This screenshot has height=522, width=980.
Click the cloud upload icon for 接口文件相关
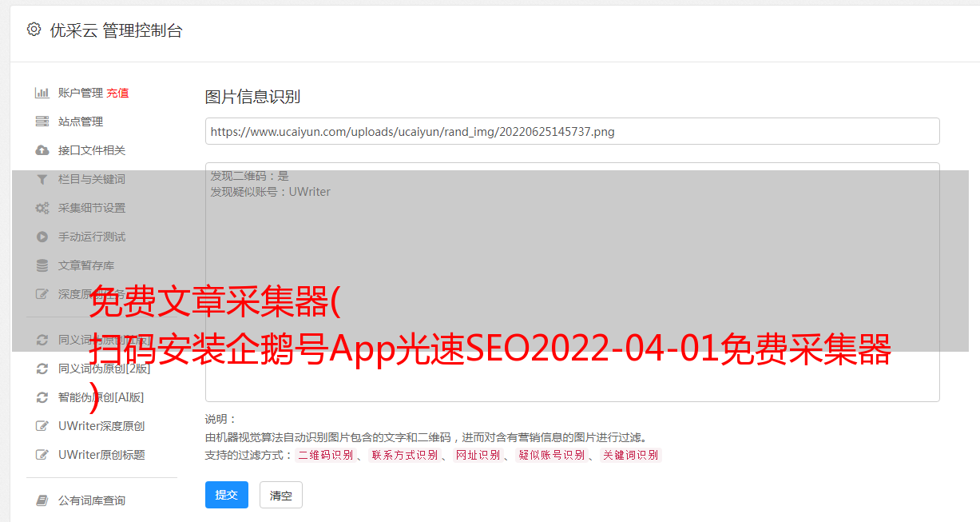coord(42,150)
